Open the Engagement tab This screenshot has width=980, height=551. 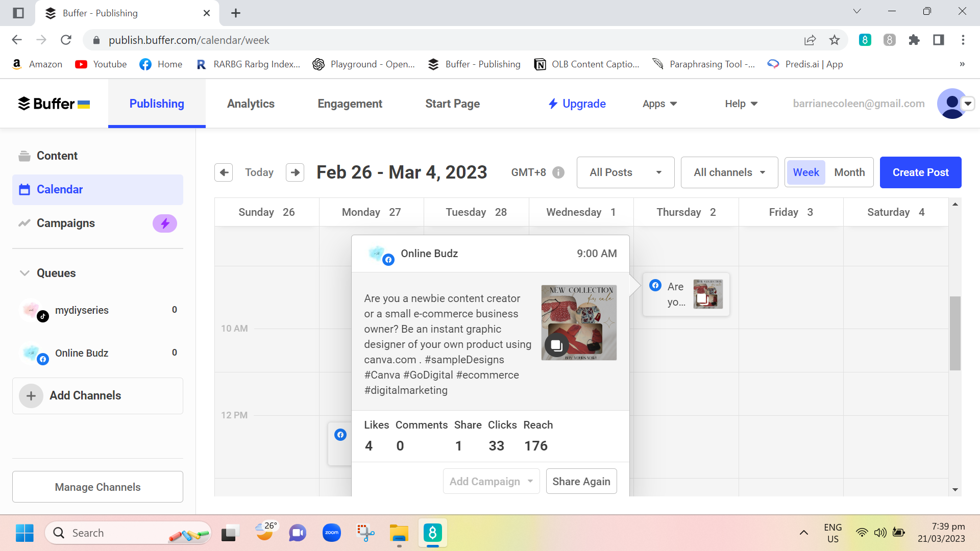[350, 104]
